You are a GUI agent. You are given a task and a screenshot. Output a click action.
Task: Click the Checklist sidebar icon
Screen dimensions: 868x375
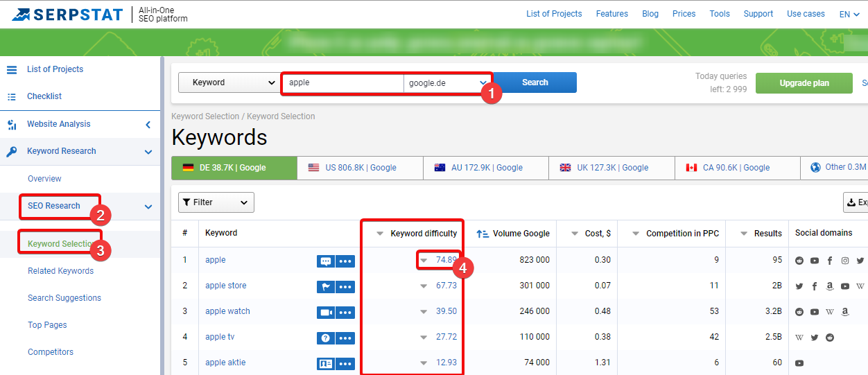pyautogui.click(x=12, y=96)
